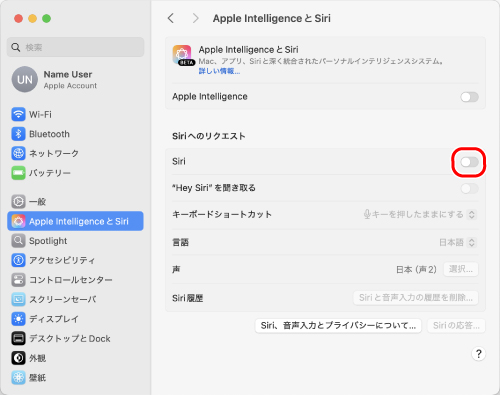Open 壁紙 settings pane
This screenshot has width=500, height=395.
(x=75, y=378)
